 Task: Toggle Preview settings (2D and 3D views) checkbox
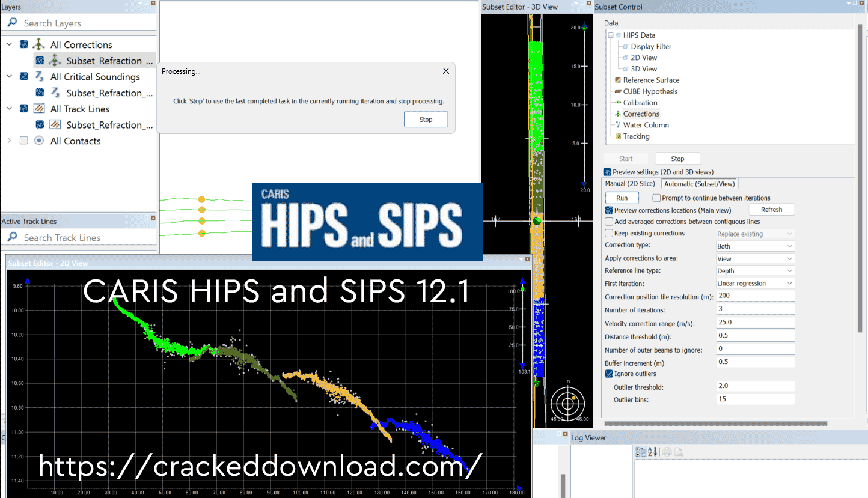(x=607, y=172)
